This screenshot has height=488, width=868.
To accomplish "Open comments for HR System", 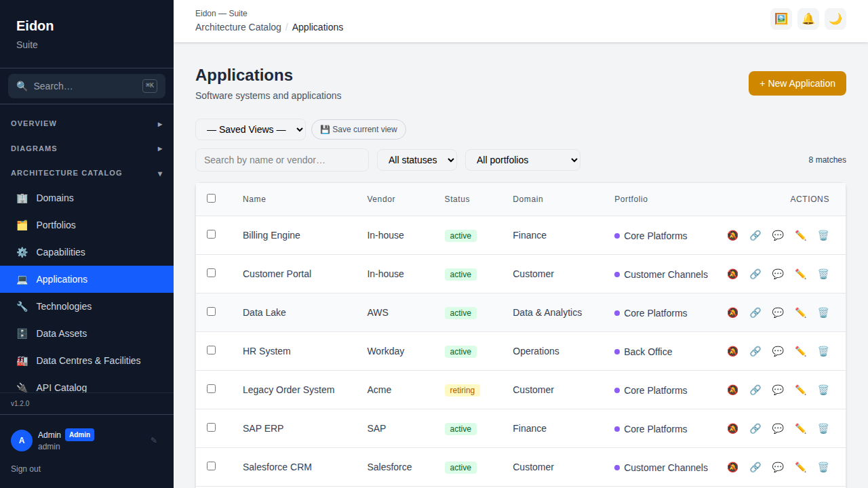I will pyautogui.click(x=778, y=351).
